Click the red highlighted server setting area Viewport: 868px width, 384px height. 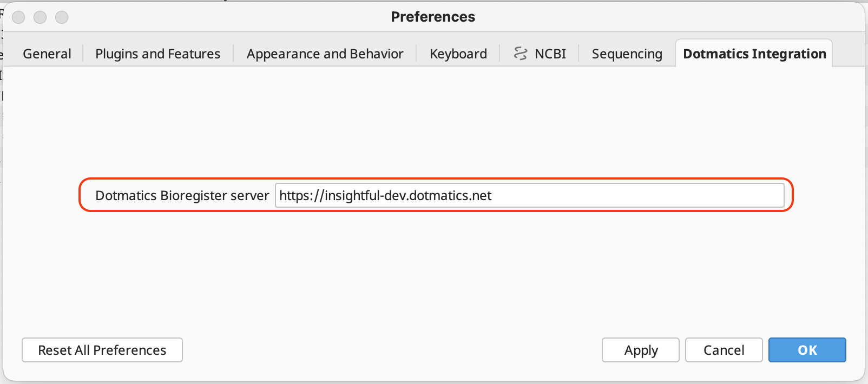(436, 195)
